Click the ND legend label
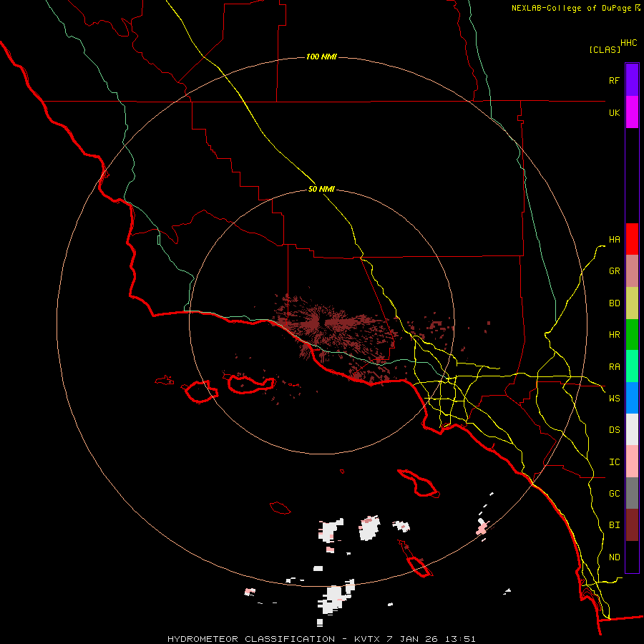The image size is (644, 644). (x=614, y=557)
